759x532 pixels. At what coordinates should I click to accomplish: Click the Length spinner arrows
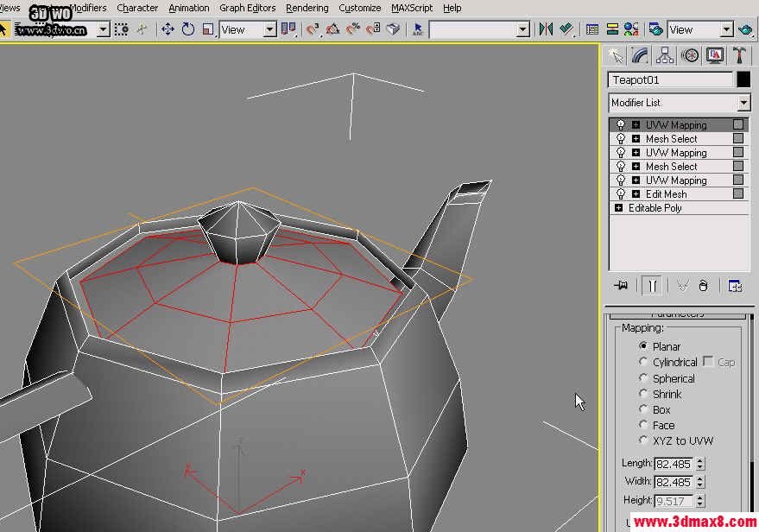click(700, 464)
